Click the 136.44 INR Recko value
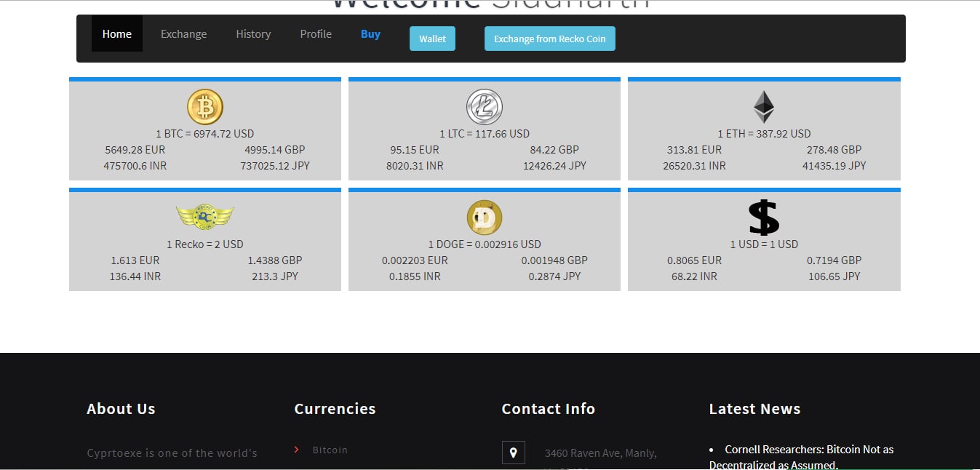The image size is (980, 470). click(135, 276)
